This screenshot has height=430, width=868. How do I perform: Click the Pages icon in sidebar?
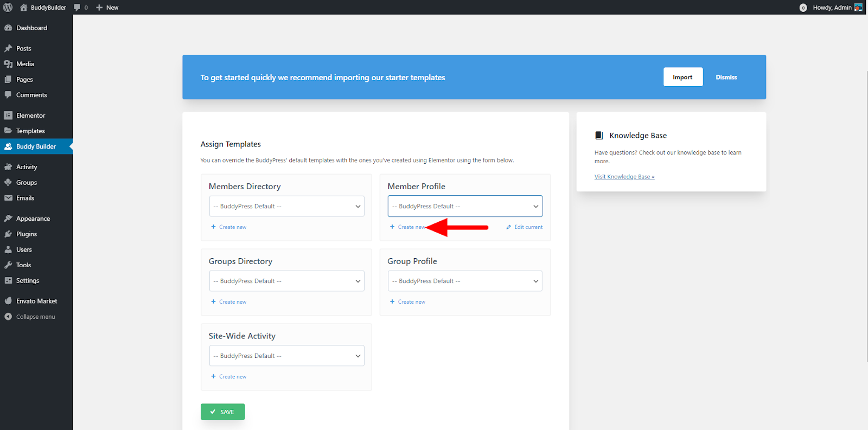click(x=8, y=80)
